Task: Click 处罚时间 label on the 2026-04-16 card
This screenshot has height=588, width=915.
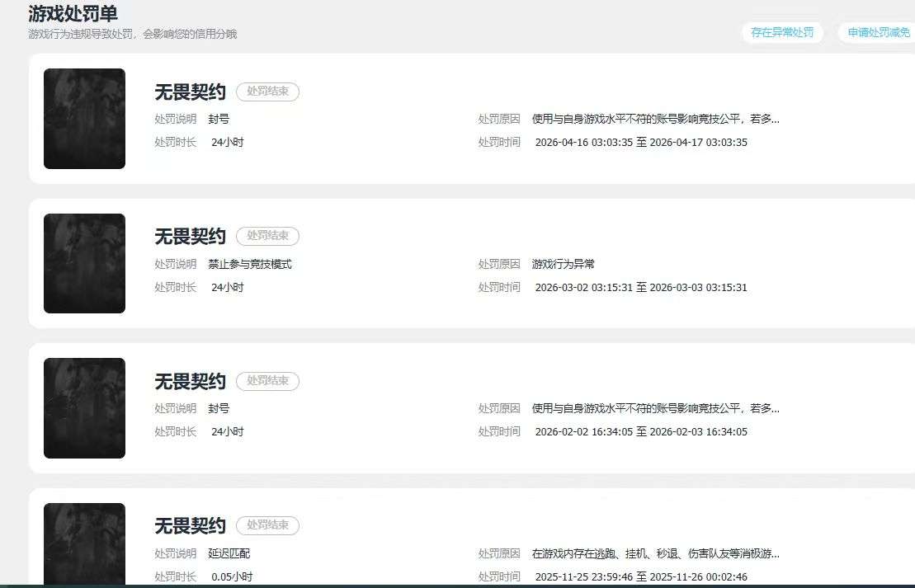Action: pos(499,143)
